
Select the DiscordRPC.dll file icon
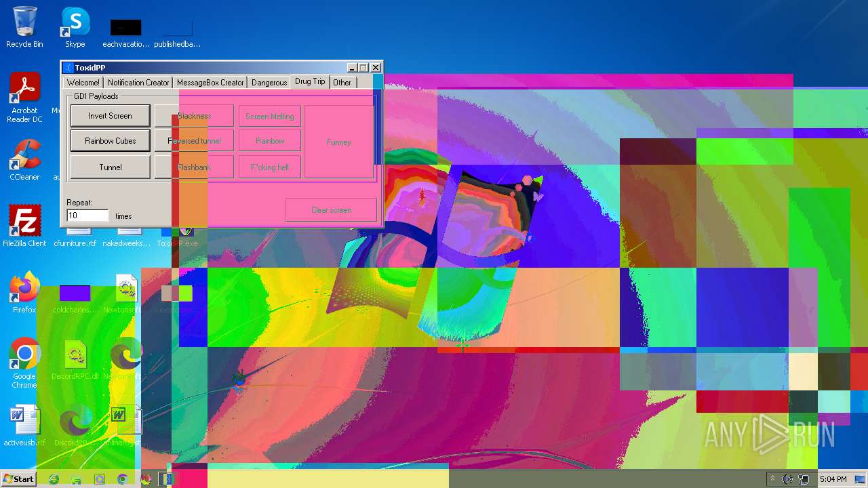[75, 360]
